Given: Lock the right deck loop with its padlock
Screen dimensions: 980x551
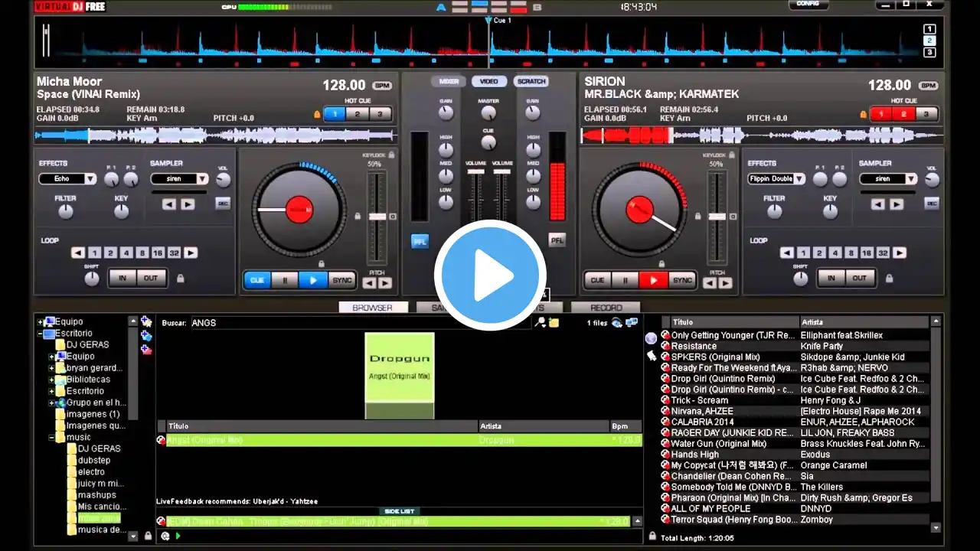Looking at the screenshot, I should point(889,279).
